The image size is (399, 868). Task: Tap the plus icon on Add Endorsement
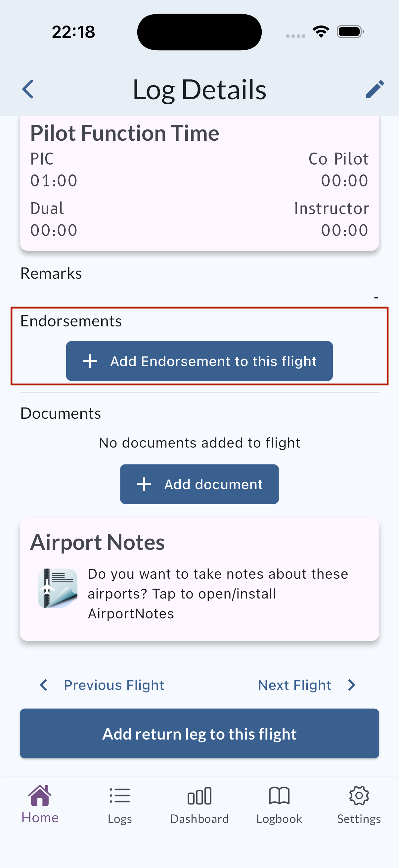pos(90,361)
